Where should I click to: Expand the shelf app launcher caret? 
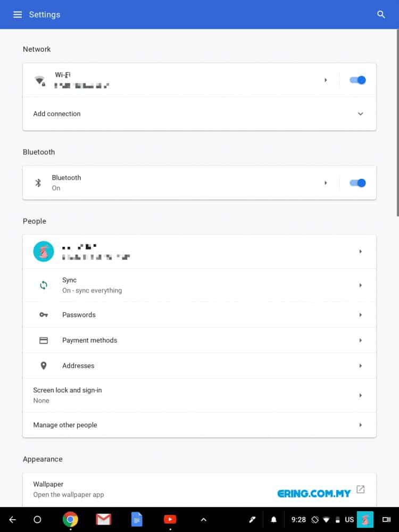pyautogui.click(x=204, y=519)
